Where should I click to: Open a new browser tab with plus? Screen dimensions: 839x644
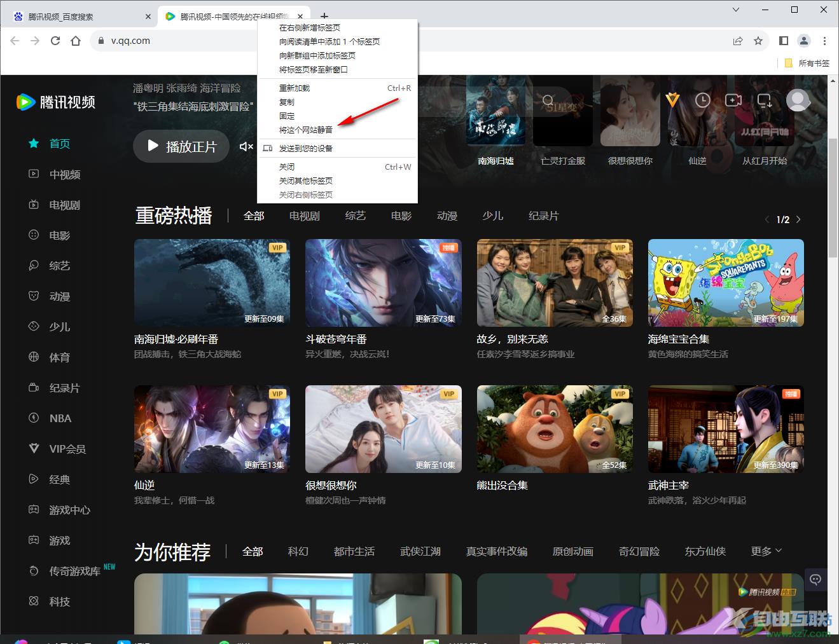point(324,17)
